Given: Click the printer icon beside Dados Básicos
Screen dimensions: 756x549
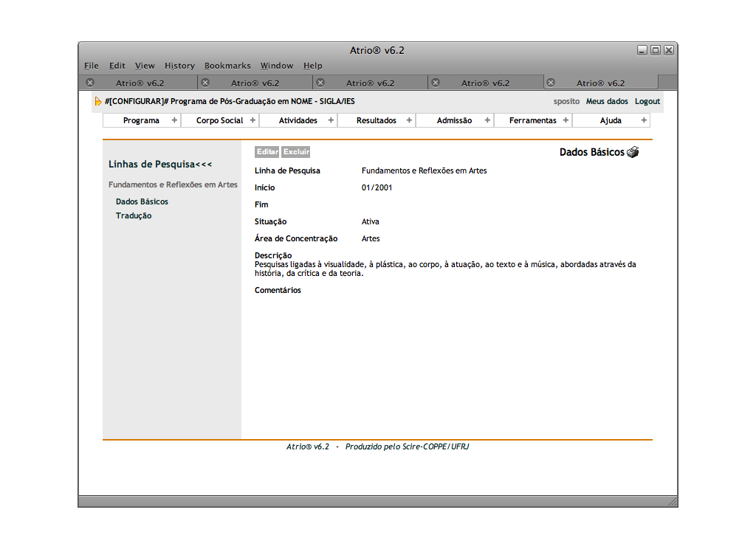Looking at the screenshot, I should point(633,153).
